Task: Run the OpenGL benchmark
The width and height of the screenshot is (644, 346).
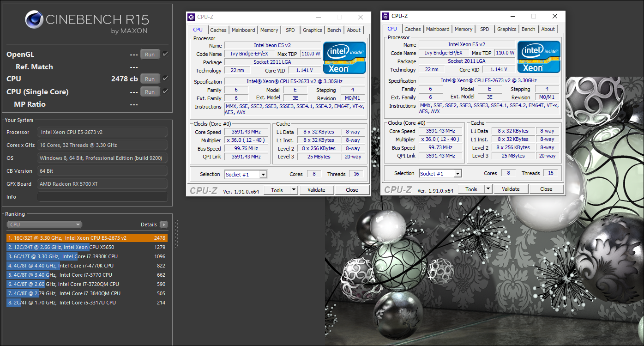Action: (x=150, y=54)
